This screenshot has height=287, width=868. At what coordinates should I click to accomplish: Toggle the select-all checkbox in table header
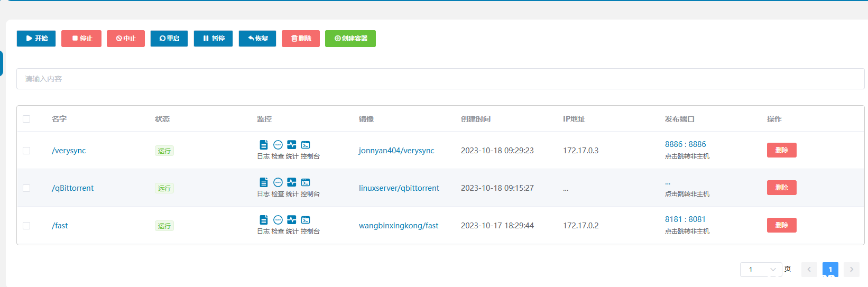click(26, 119)
